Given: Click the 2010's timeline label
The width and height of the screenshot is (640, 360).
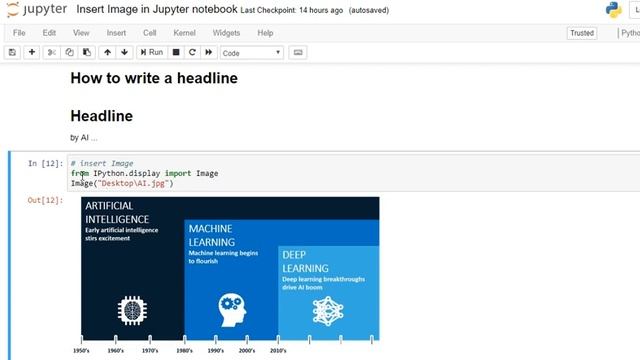Looking at the screenshot, I should point(278,351).
